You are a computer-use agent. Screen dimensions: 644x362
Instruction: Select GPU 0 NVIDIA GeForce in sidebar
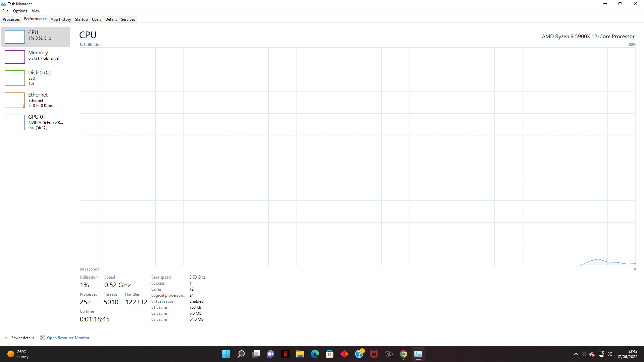click(x=35, y=122)
